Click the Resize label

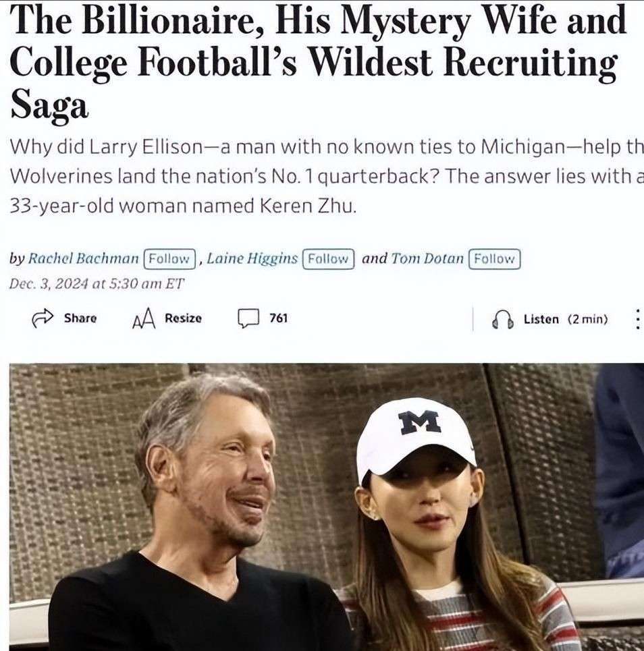pyautogui.click(x=183, y=318)
